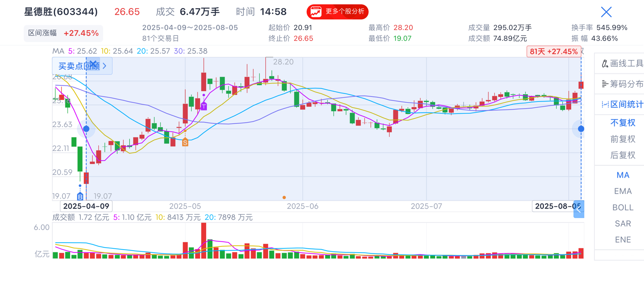This screenshot has height=297, width=644.
Task: Click the tallest red volume bar
Action: (204, 241)
